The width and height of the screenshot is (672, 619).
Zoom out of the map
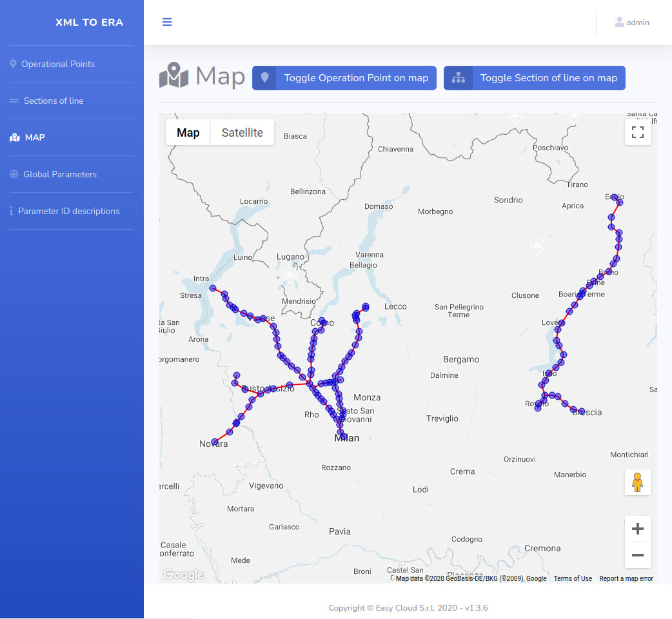click(x=637, y=555)
